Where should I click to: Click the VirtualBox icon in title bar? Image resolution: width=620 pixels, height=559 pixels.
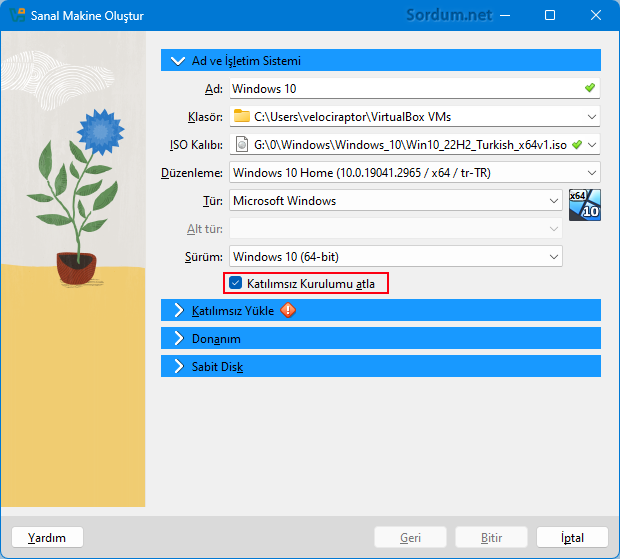point(17,15)
